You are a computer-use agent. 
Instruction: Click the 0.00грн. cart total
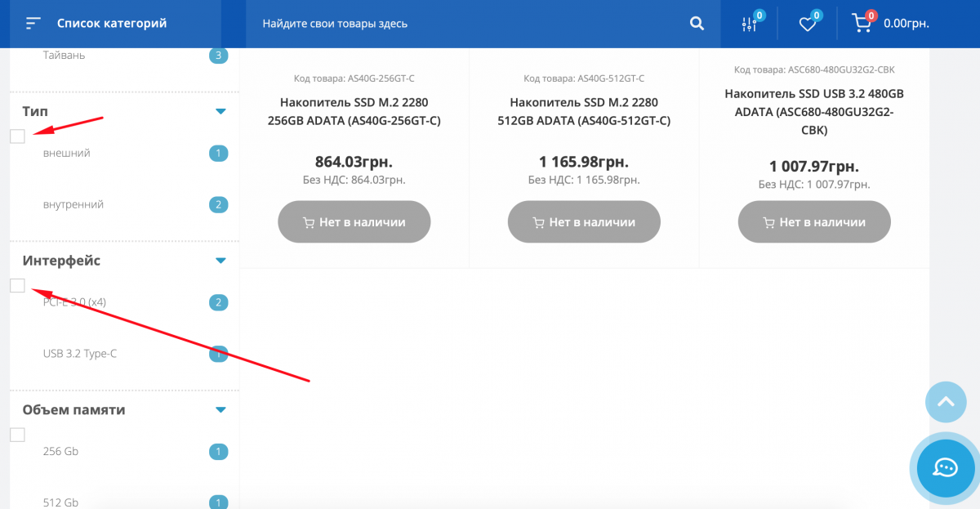(x=906, y=24)
